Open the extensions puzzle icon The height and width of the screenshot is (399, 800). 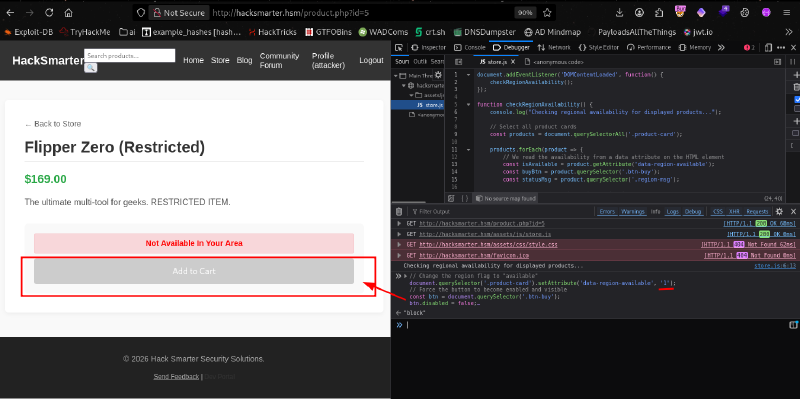tap(659, 13)
